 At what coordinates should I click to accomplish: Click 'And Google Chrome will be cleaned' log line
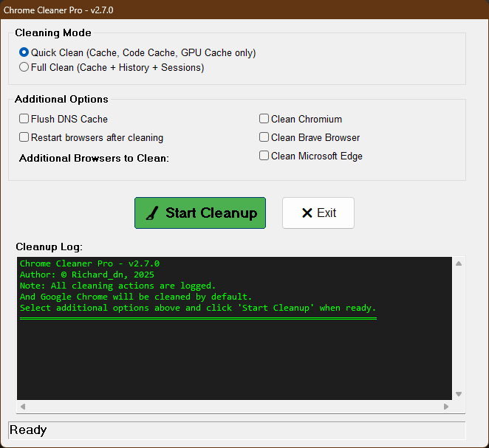click(x=136, y=297)
